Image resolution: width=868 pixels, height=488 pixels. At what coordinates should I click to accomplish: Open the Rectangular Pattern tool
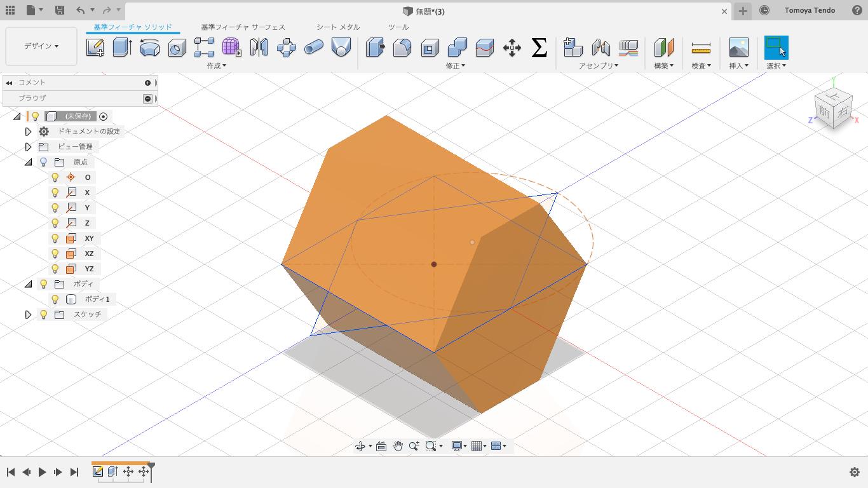(204, 48)
